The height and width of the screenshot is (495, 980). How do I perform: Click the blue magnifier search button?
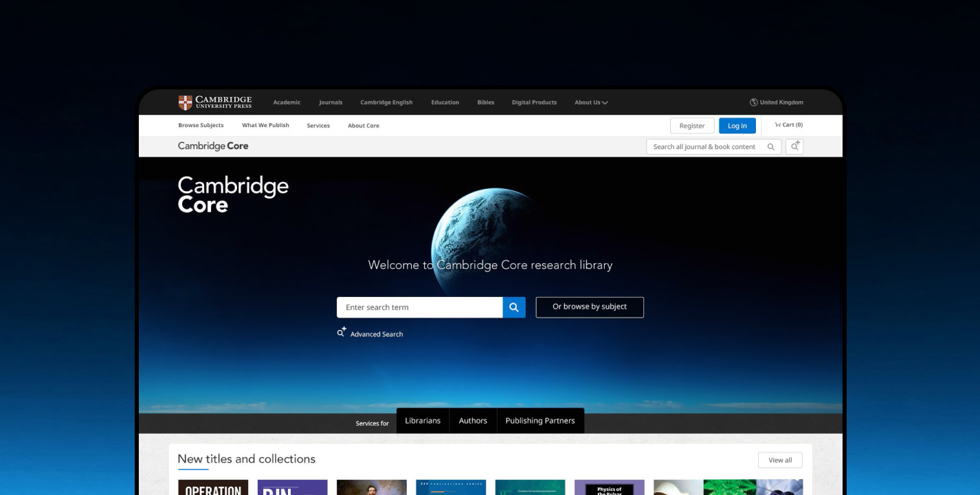click(514, 307)
